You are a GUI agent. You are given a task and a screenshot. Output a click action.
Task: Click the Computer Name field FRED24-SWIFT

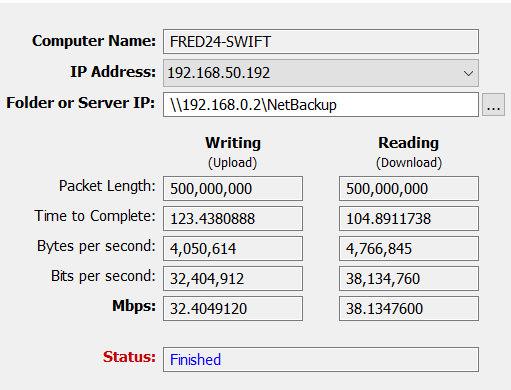[321, 42]
